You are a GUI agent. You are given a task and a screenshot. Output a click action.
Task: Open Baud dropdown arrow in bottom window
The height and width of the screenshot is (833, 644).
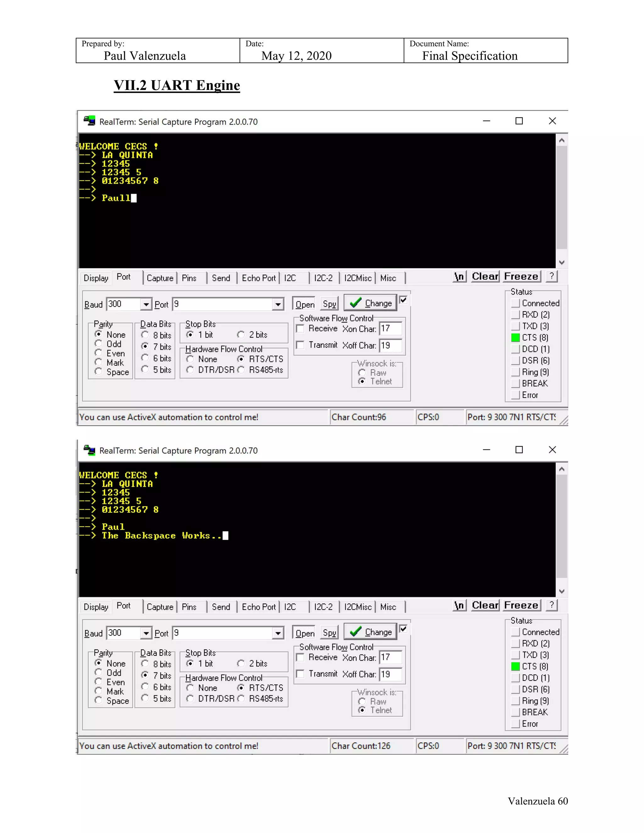pyautogui.click(x=146, y=633)
